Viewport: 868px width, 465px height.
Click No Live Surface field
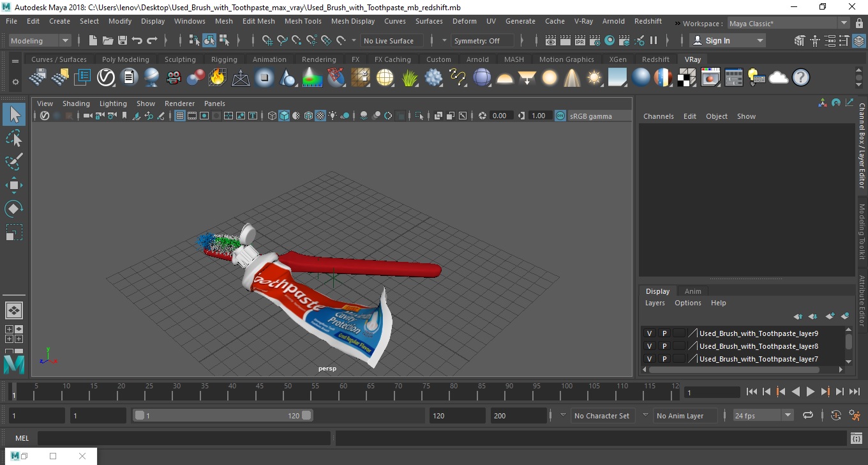tap(391, 40)
